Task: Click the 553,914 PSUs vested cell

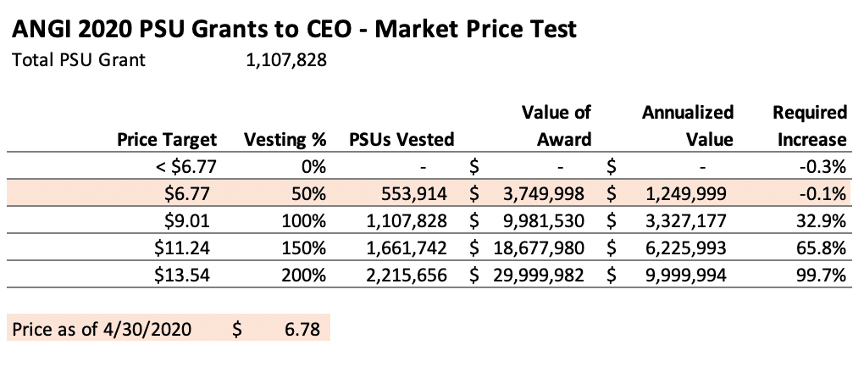Action: (414, 194)
